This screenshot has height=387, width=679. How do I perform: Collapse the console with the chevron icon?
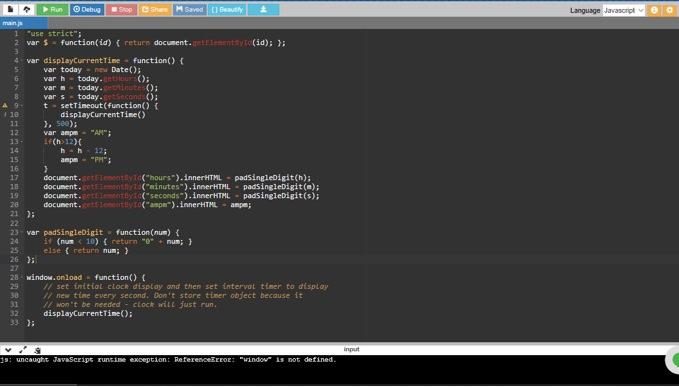(x=8, y=350)
